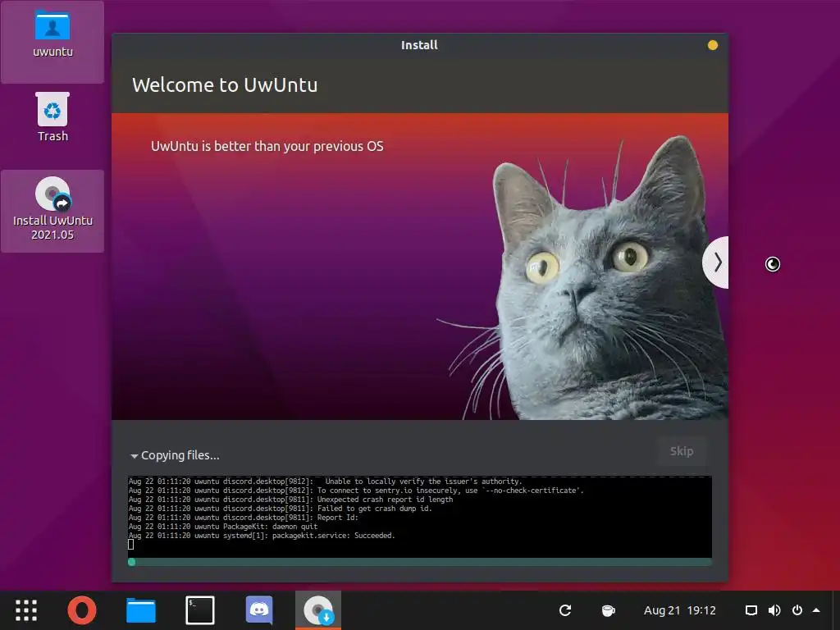Click the installer progress bar
Screen dimensions: 840x630
pyautogui.click(x=420, y=562)
